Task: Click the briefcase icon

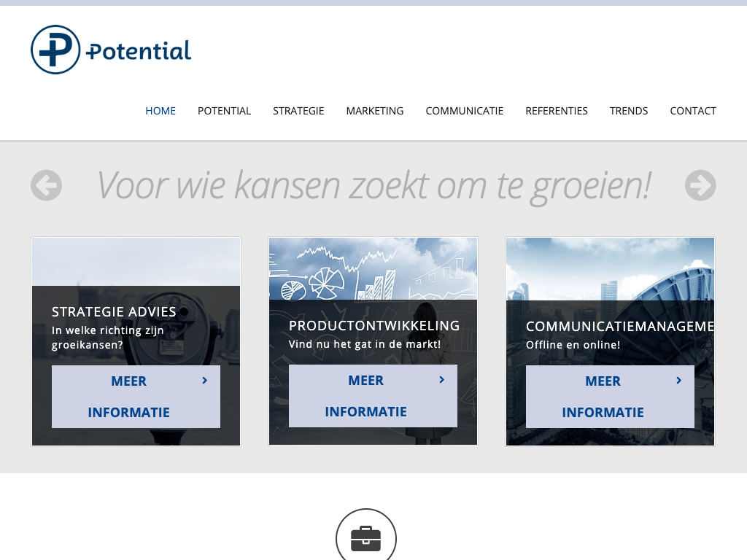Action: pos(366,539)
